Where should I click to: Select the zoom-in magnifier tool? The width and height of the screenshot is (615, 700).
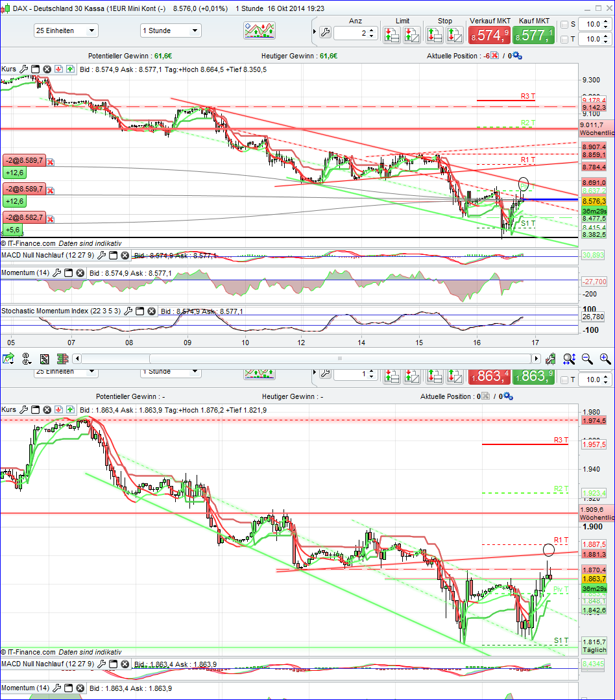pos(604,359)
